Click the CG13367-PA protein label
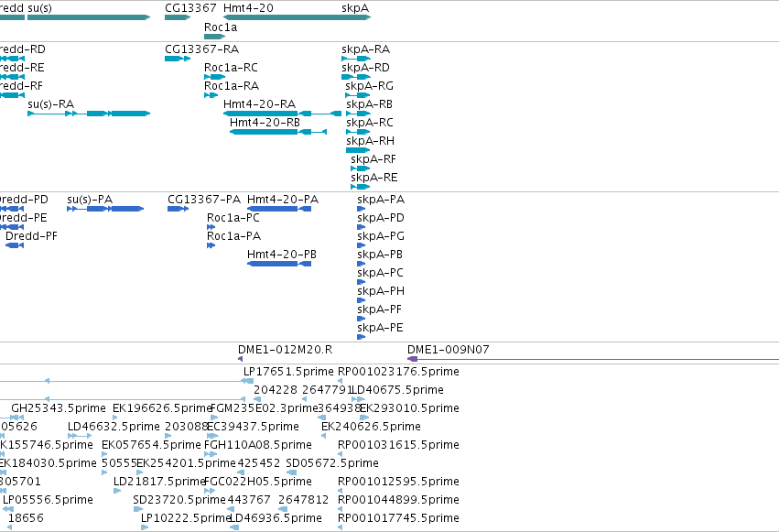The image size is (779, 532). point(204,200)
